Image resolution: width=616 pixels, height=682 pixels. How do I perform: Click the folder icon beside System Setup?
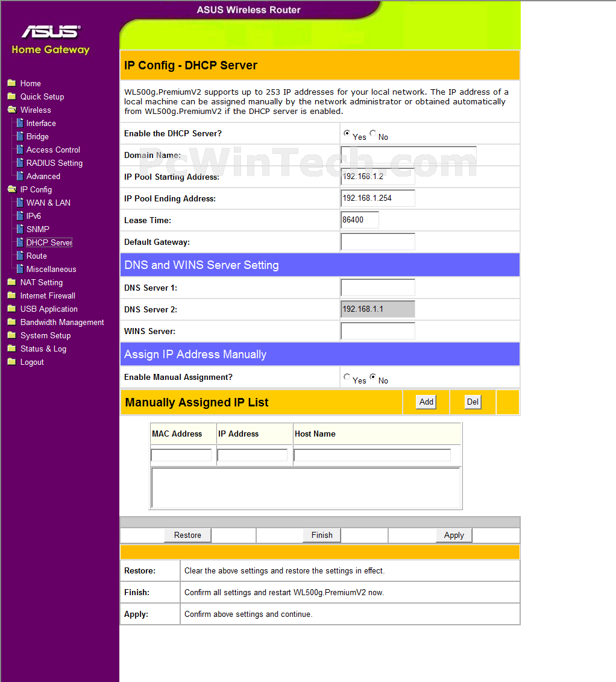pos(11,335)
